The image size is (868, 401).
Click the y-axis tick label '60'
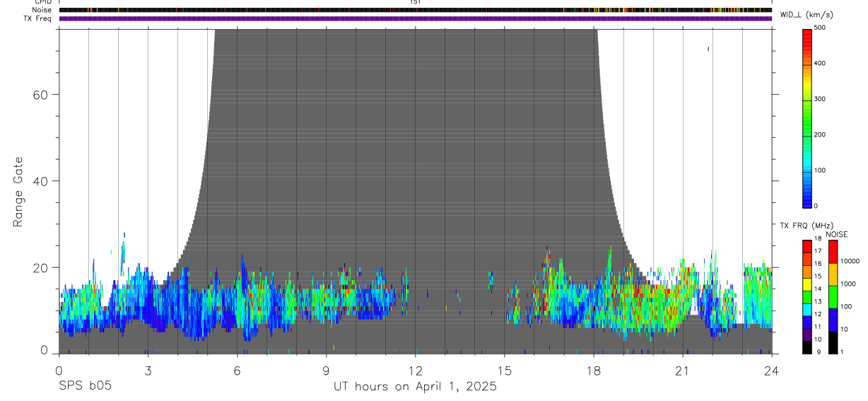tap(40, 94)
